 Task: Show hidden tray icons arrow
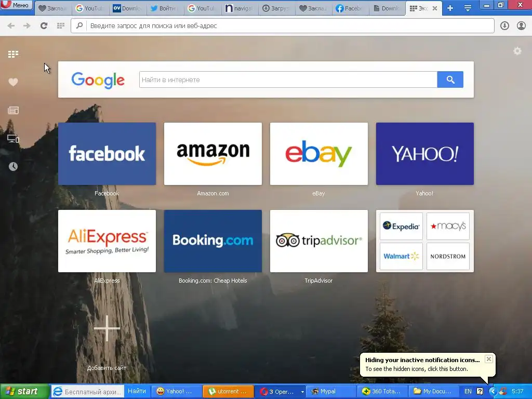pos(493,392)
